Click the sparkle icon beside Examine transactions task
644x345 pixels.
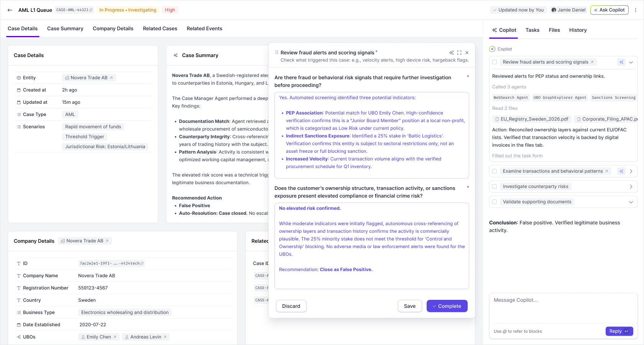pyautogui.click(x=621, y=171)
